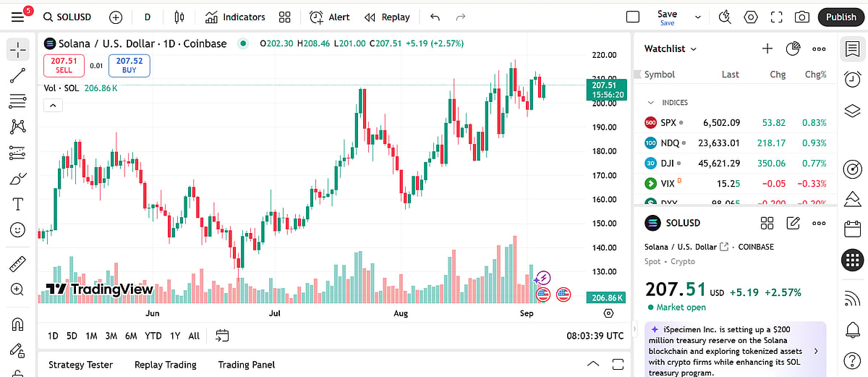Collapse the indicator legend chevron
868x377 pixels.
pos(53,106)
